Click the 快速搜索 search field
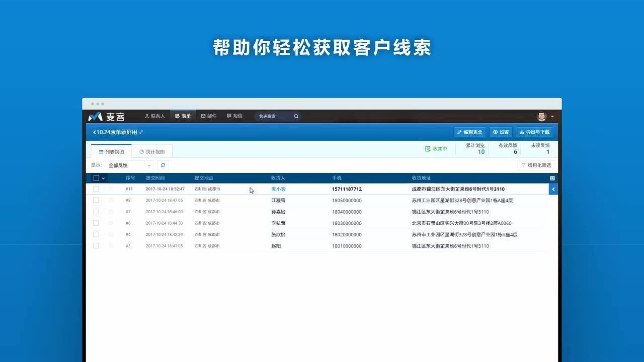The width and height of the screenshot is (644, 362). 274,116
